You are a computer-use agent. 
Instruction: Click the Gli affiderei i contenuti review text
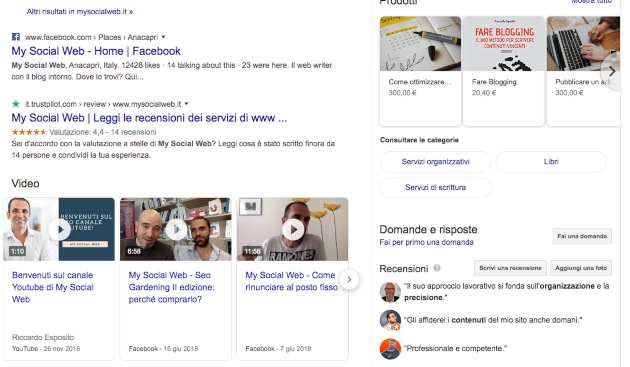[493, 320]
